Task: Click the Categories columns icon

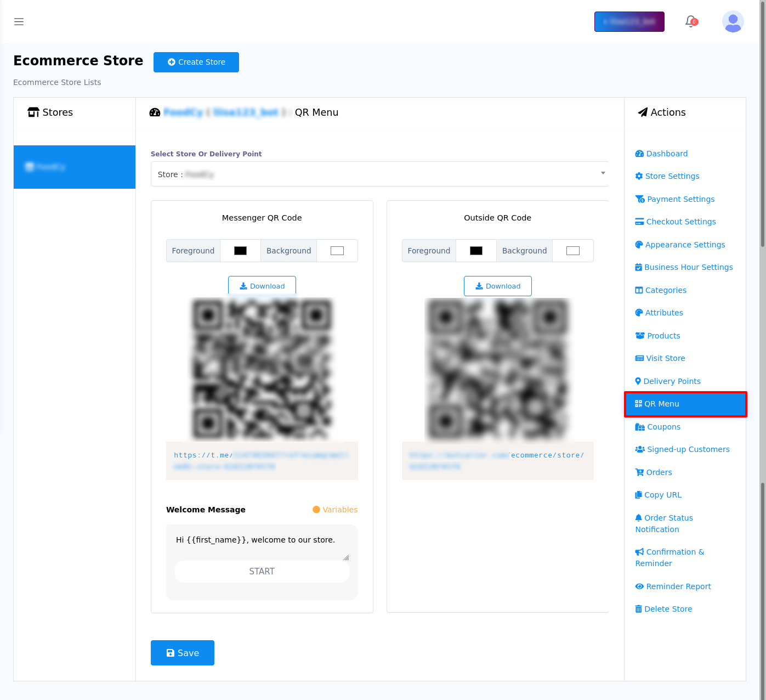Action: click(639, 290)
